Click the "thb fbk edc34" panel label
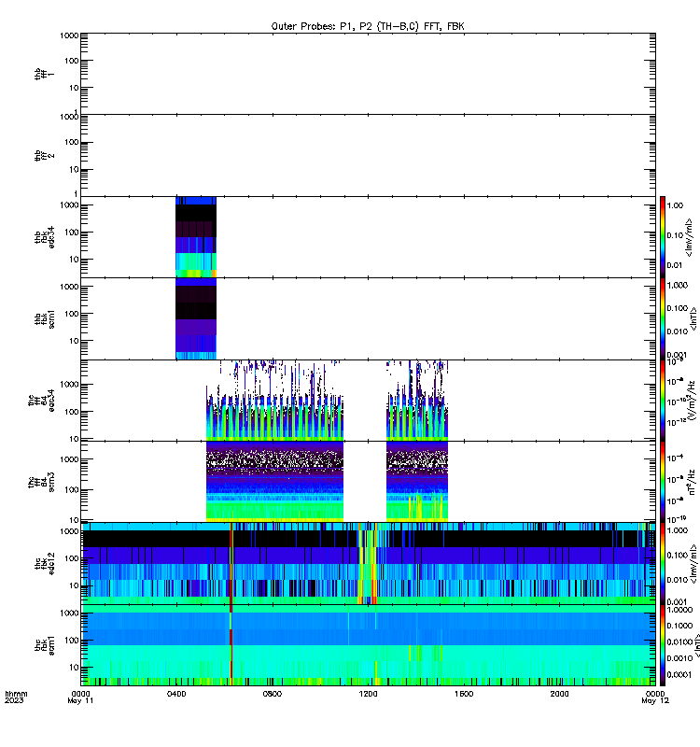This screenshot has height=747, width=700. click(44, 237)
